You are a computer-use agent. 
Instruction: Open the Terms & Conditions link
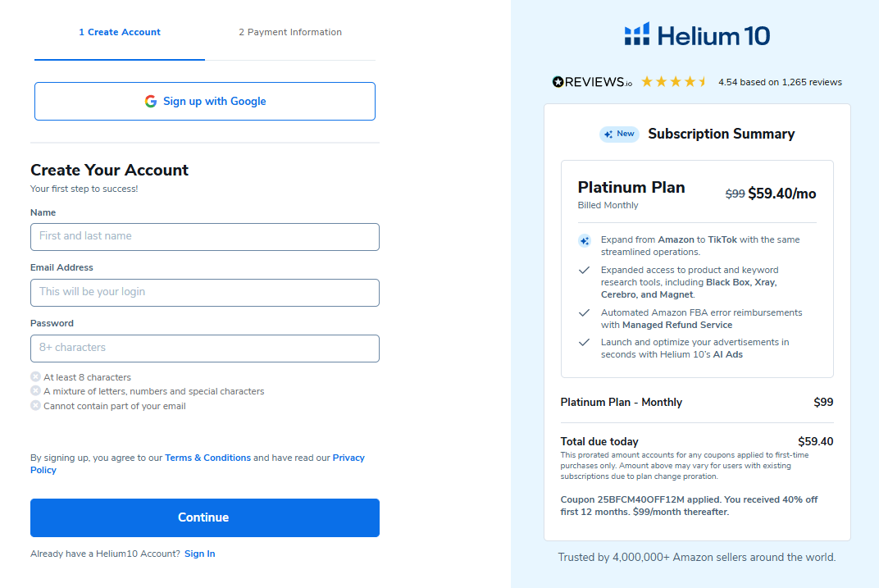[x=207, y=457]
